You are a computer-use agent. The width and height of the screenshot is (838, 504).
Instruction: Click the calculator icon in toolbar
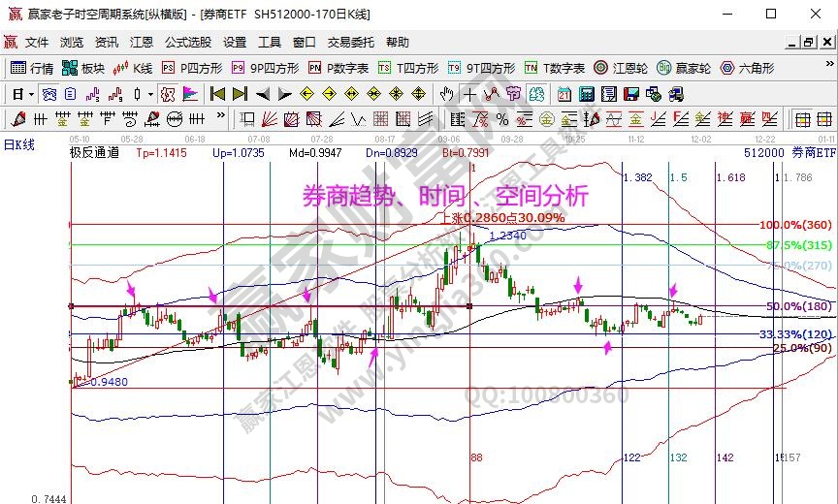(x=586, y=94)
